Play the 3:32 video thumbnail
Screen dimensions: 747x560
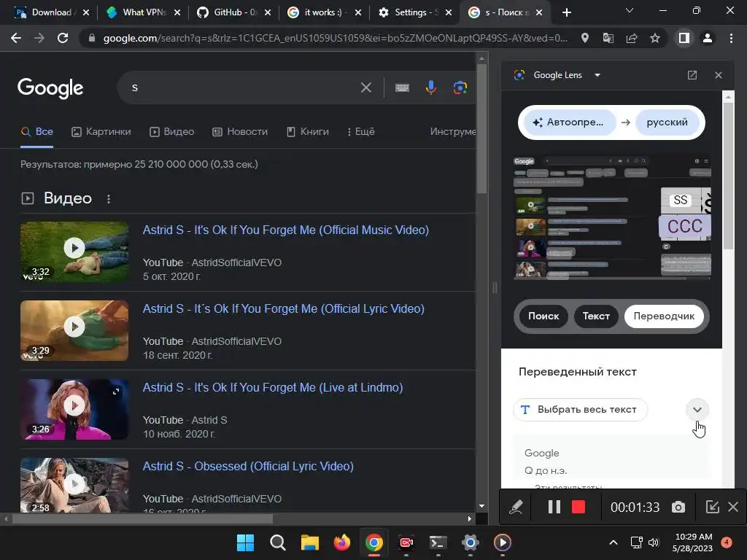point(74,252)
